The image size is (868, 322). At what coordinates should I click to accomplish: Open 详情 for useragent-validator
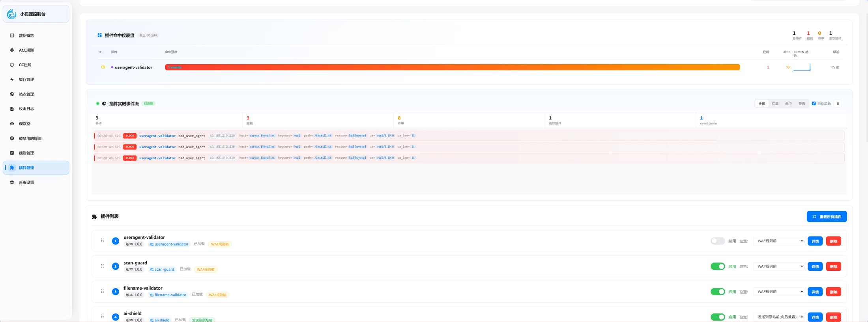815,241
